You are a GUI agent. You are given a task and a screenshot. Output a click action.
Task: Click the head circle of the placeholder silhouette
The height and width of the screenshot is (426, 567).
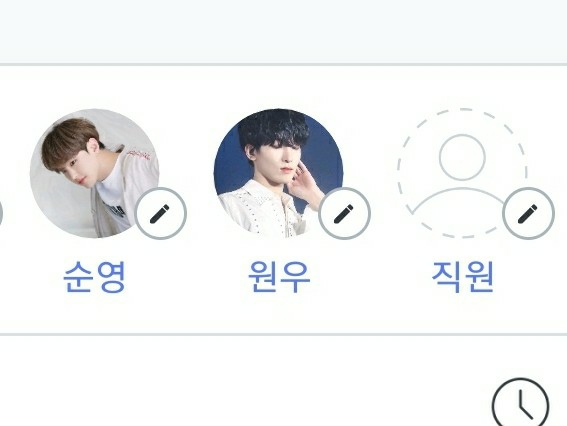coord(462,157)
